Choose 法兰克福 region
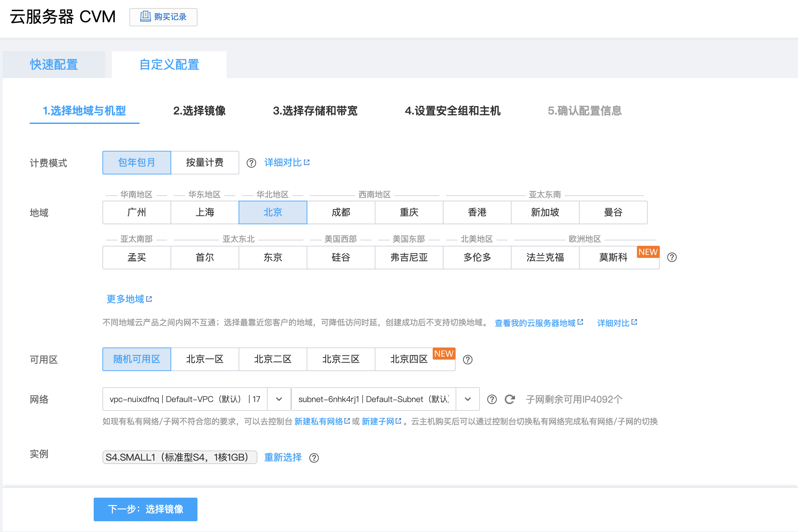The image size is (798, 532). [x=545, y=258]
